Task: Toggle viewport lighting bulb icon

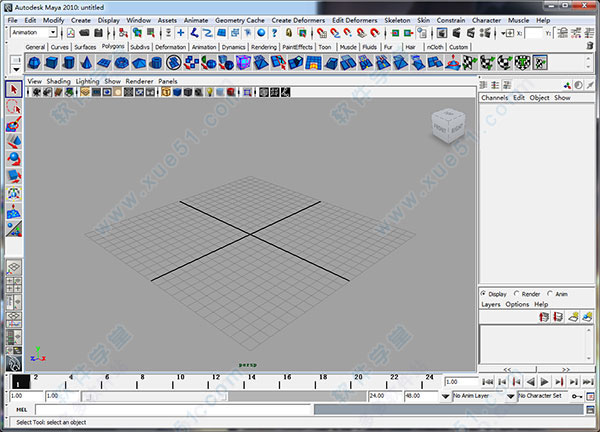Action: [209, 92]
